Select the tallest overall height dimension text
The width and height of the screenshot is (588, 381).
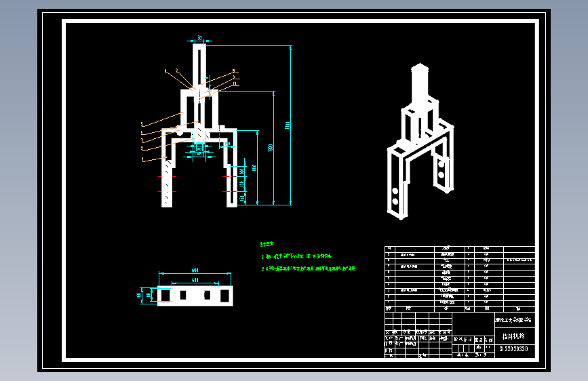click(x=288, y=125)
